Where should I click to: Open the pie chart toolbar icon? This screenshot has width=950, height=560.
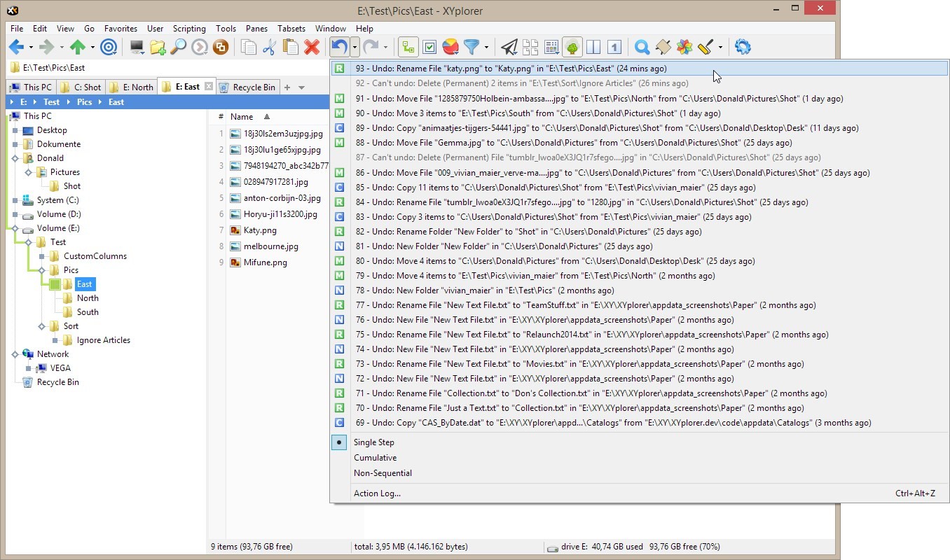450,47
